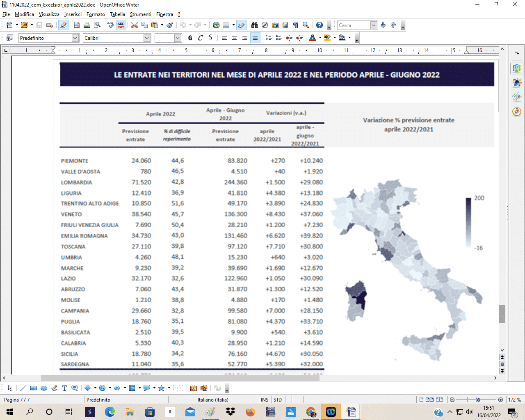Click the Cerca search input field
This screenshot has width=525, height=420.
(354, 25)
